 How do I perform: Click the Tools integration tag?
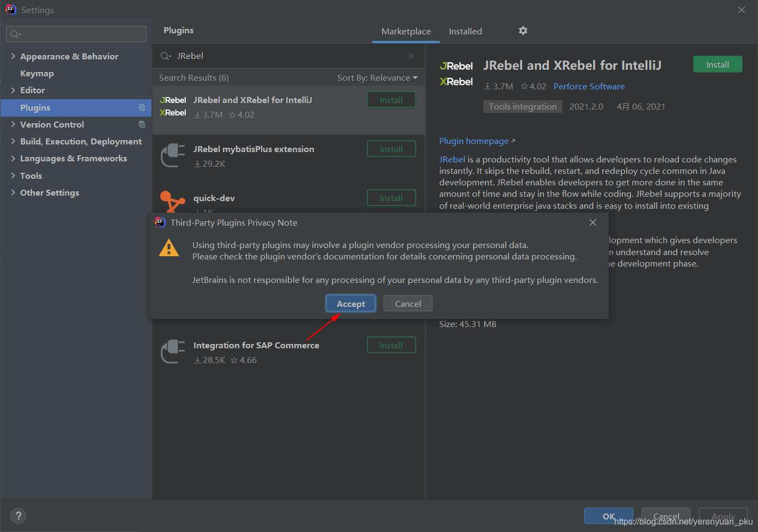tap(523, 106)
